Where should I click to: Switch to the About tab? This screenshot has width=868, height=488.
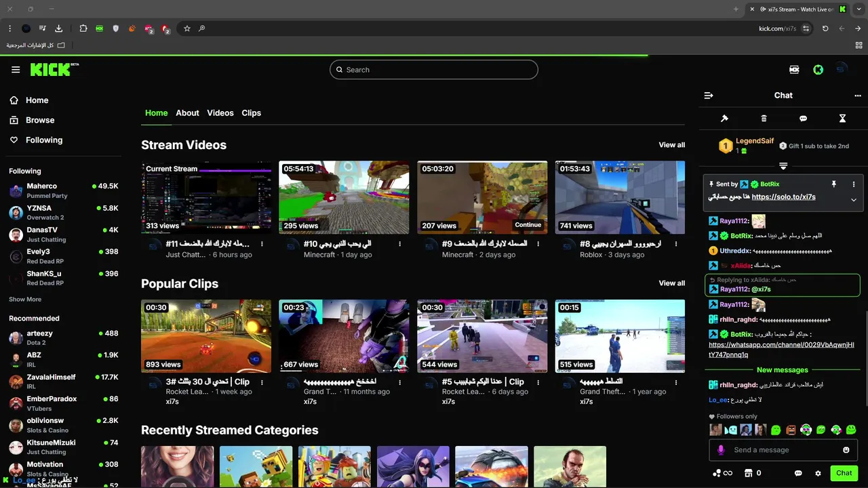point(187,113)
